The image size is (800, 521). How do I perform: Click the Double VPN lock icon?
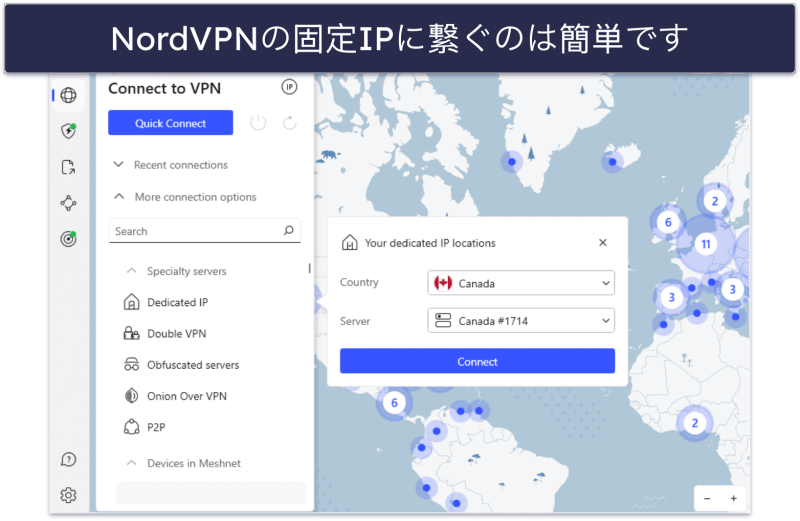(x=132, y=333)
